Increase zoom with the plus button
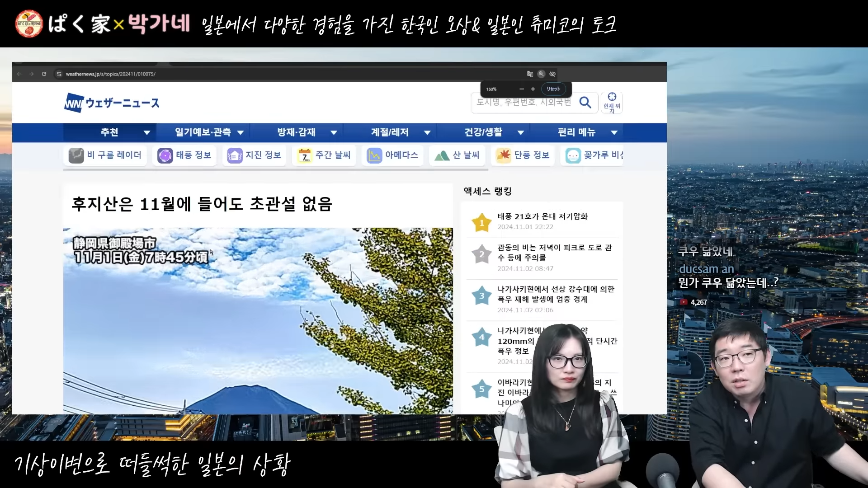Viewport: 868px width, 488px height. [533, 89]
